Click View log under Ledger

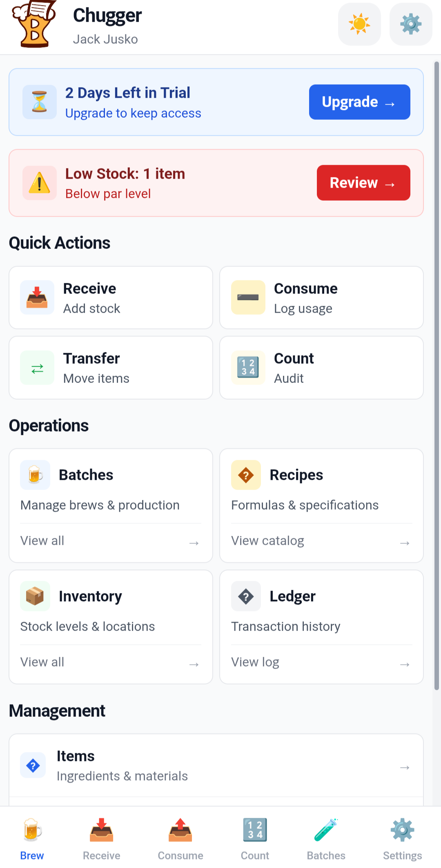click(255, 662)
